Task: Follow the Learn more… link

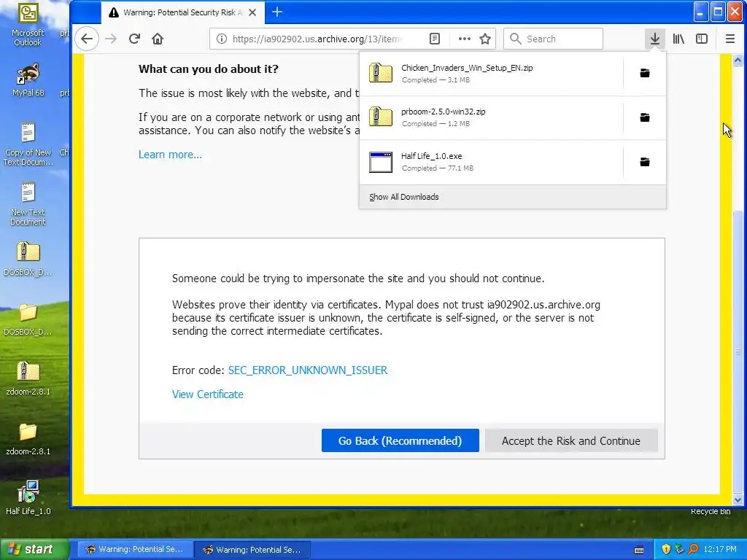Action: coord(170,155)
